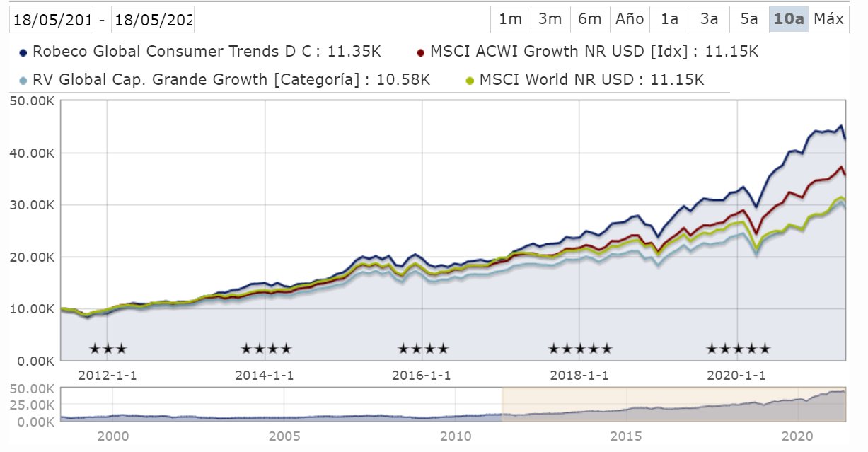Choose the Año year-to-date range
The height and width of the screenshot is (452, 868).
point(630,19)
